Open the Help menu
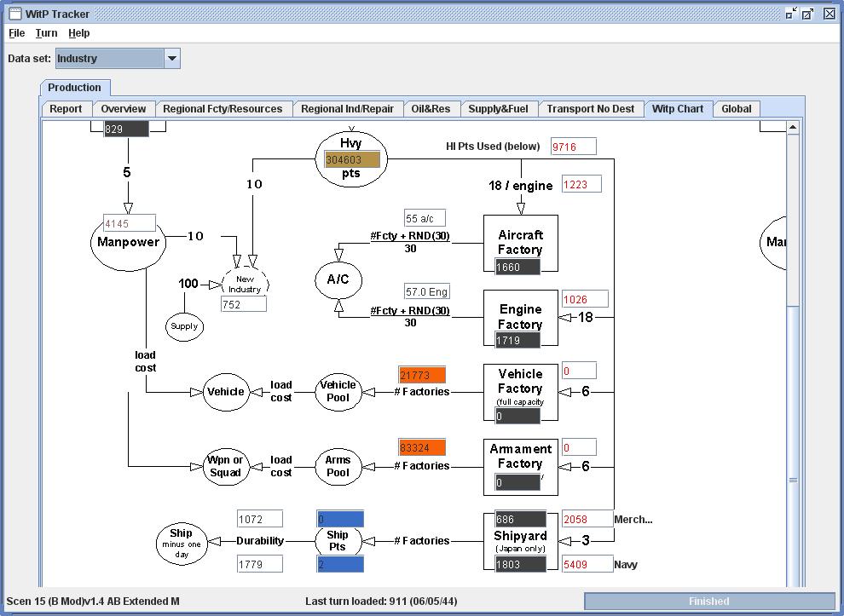The width and height of the screenshot is (844, 616). point(79,33)
